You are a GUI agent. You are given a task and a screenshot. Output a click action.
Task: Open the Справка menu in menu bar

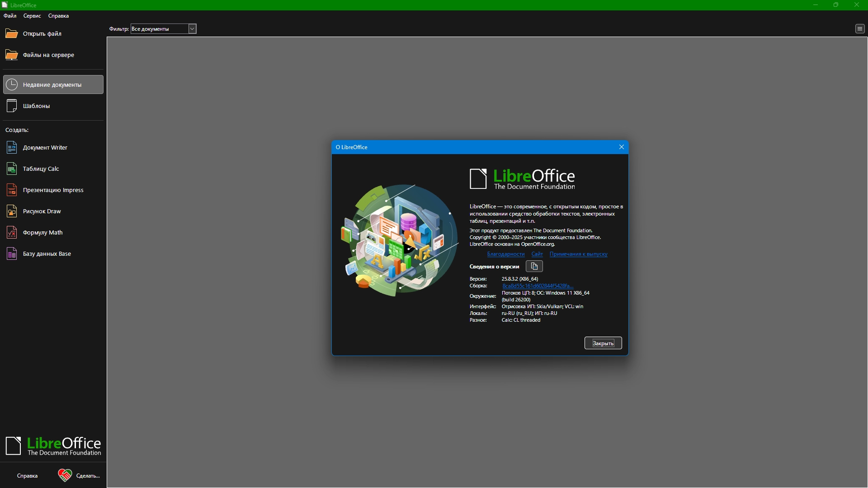coord(58,16)
